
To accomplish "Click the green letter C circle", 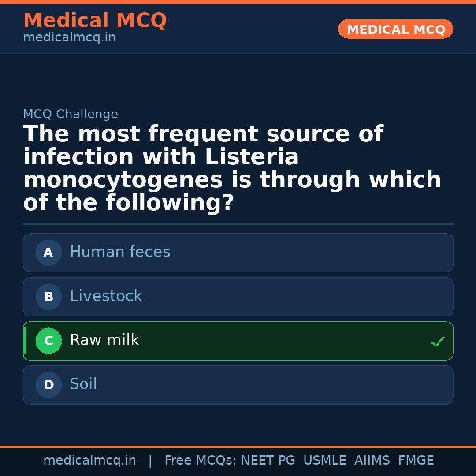I will (x=48, y=341).
